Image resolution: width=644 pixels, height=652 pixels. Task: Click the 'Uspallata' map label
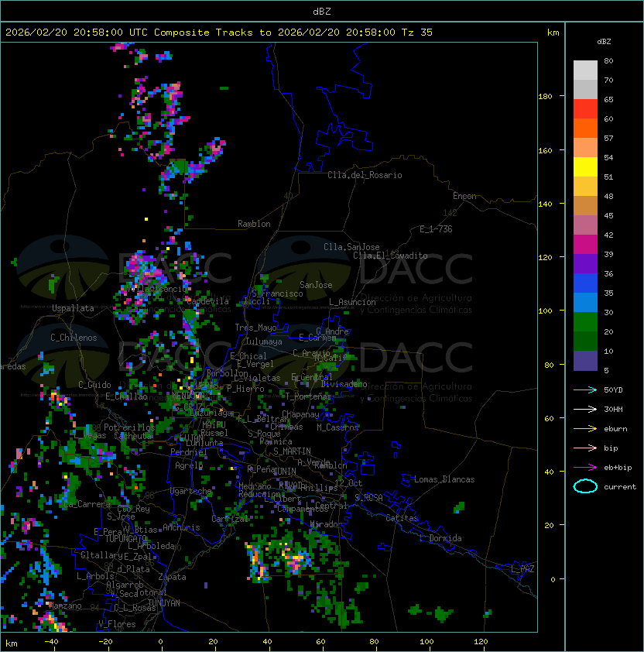73,308
